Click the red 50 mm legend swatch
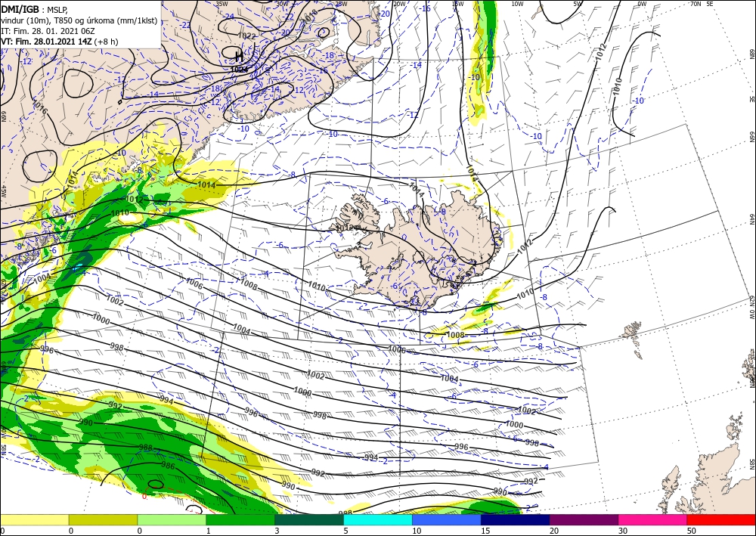The height and width of the screenshot is (536, 756). 721,519
